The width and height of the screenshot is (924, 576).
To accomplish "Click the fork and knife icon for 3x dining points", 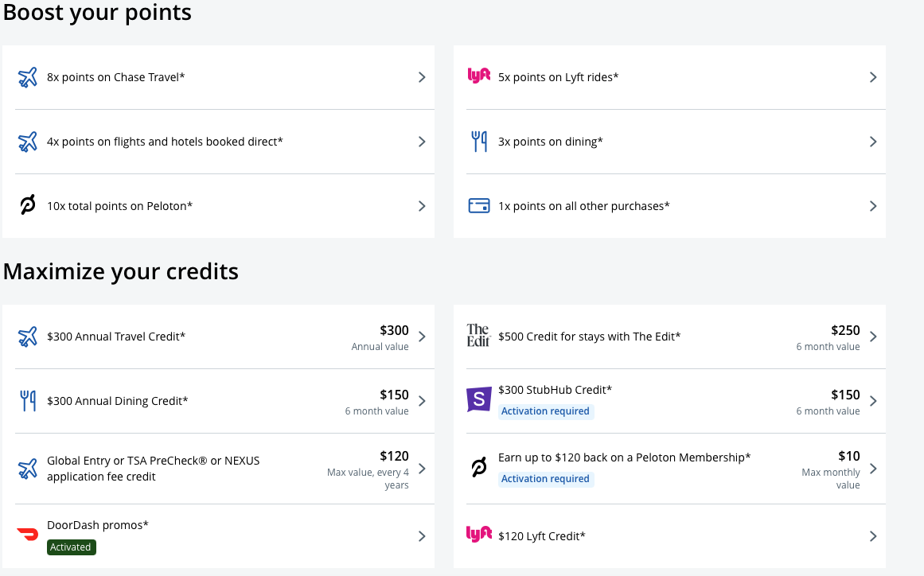I will coord(478,142).
